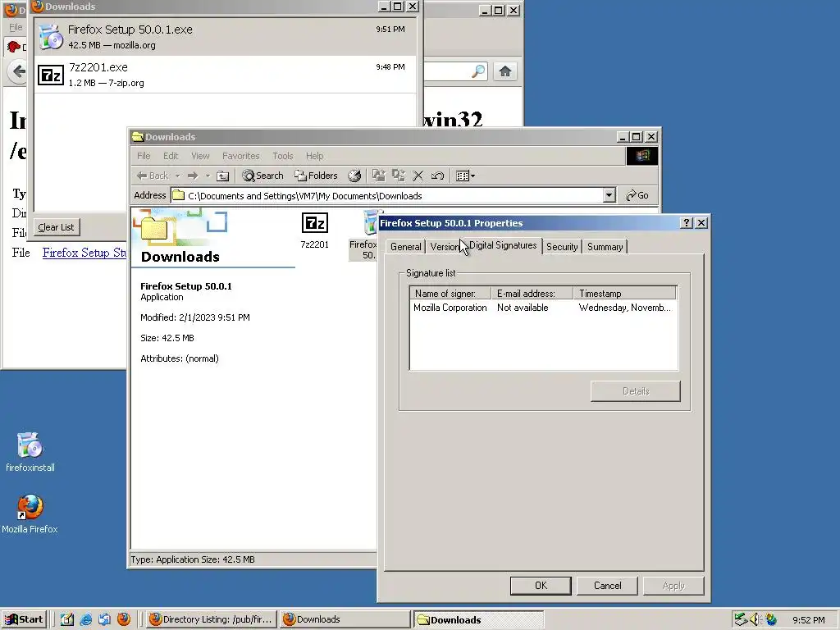Screen dimensions: 840x630
Task: Select Firefox Setup 50.0.1.exe in Firefox Downloads list
Action: click(x=225, y=37)
